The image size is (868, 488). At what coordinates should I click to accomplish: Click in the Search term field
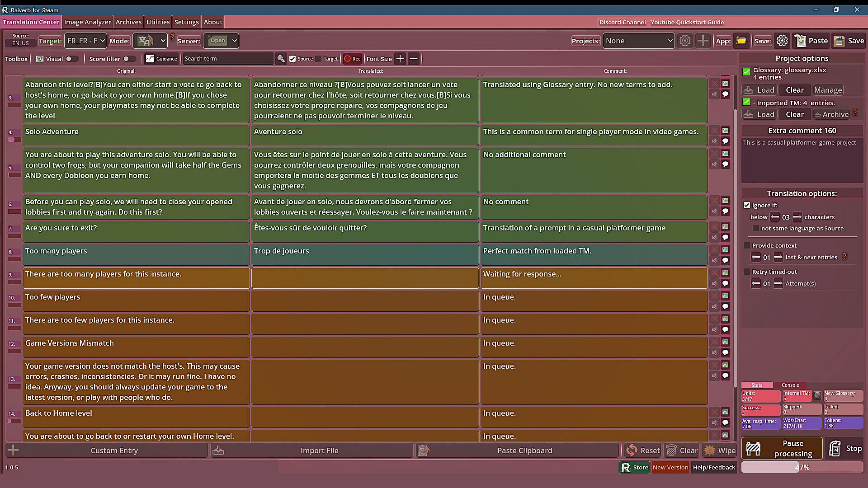click(x=227, y=59)
